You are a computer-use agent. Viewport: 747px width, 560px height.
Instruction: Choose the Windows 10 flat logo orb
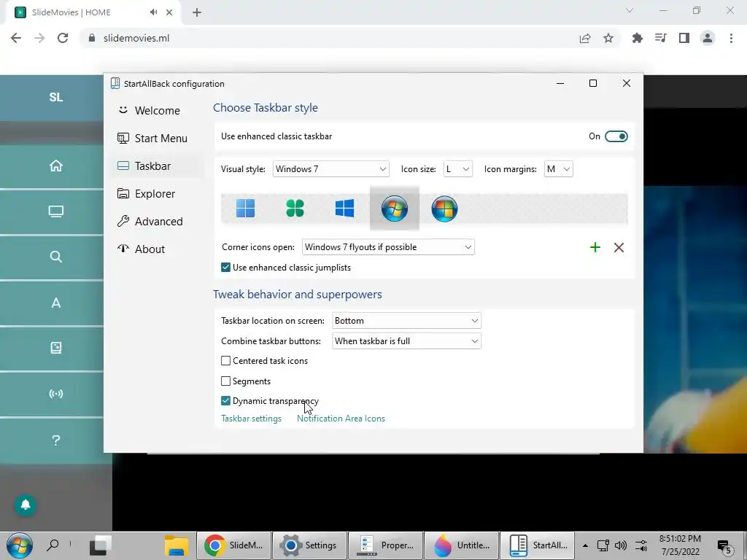point(344,209)
